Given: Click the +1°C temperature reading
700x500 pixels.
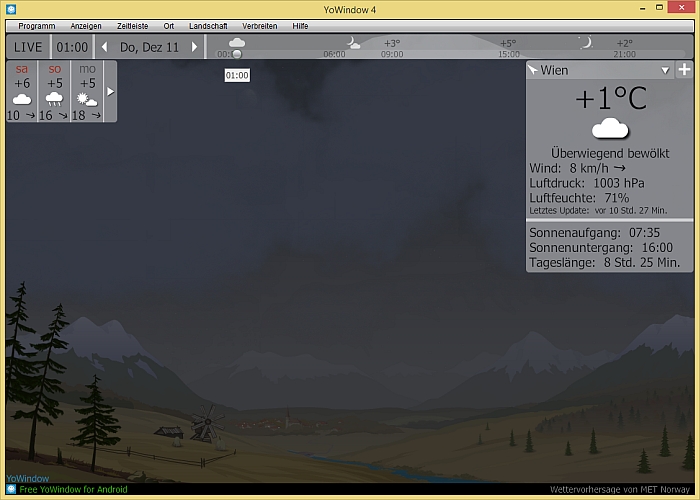Looking at the screenshot, I should (610, 98).
